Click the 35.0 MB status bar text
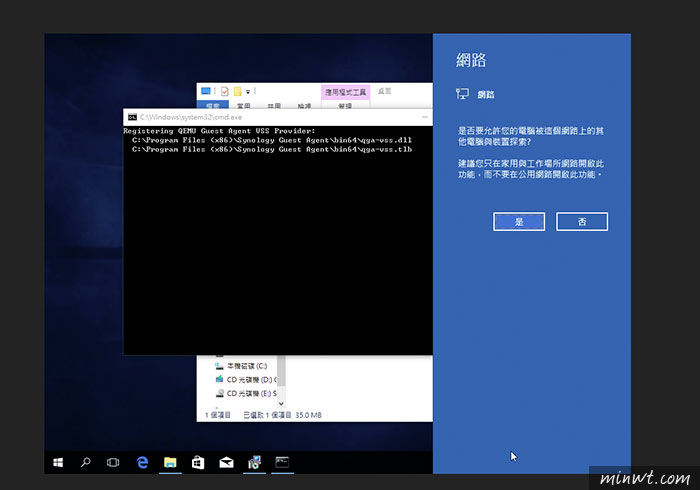Image resolution: width=700 pixels, height=490 pixels. (308, 415)
